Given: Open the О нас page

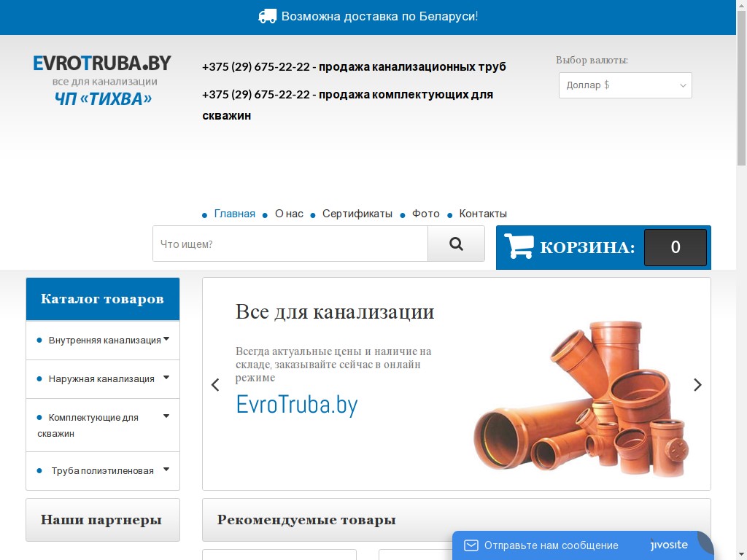Looking at the screenshot, I should [289, 214].
